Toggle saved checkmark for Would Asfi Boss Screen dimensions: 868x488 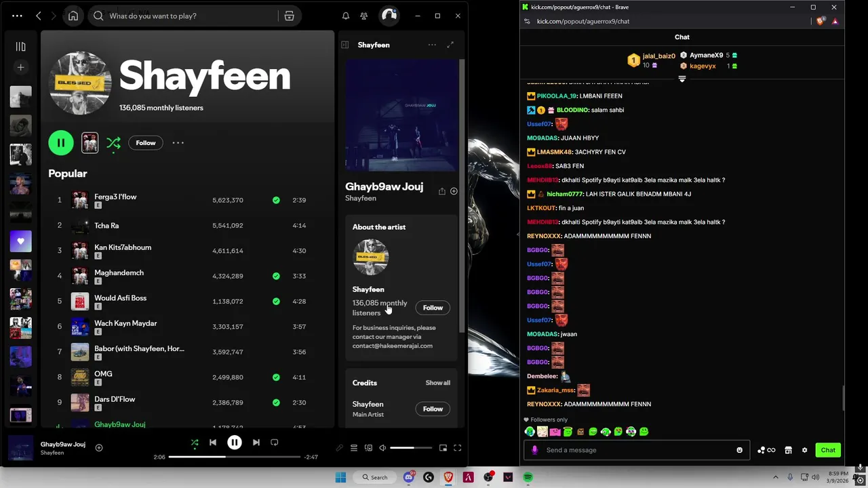(x=276, y=301)
